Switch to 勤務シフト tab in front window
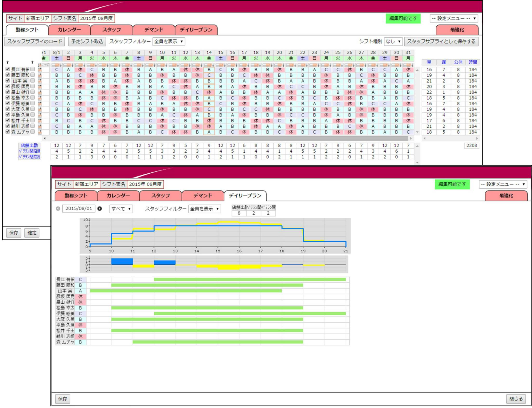 point(76,196)
